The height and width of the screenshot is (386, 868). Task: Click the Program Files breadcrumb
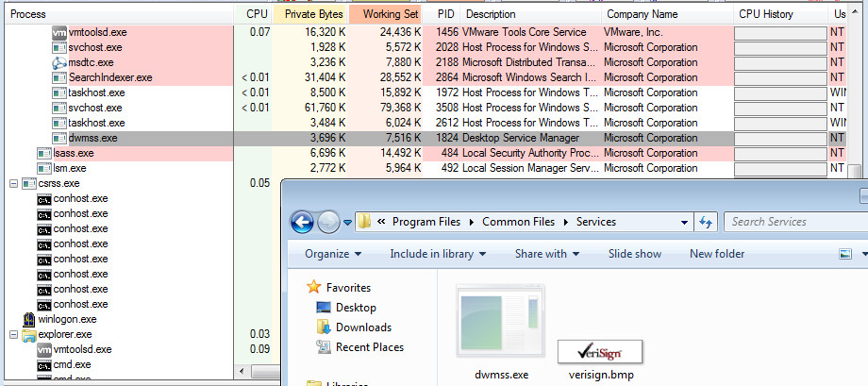coord(426,222)
